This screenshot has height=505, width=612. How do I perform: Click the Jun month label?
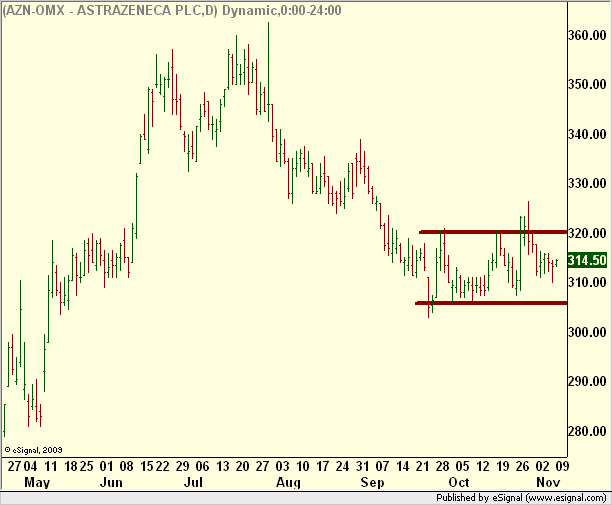pyautogui.click(x=111, y=482)
